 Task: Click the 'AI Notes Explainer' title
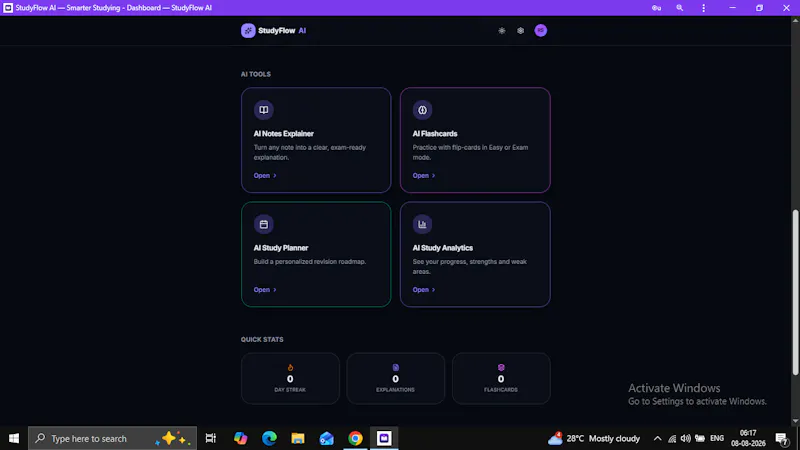(284, 134)
